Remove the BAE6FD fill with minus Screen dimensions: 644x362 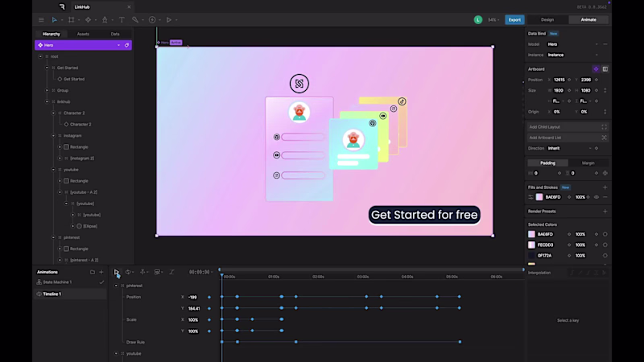[605, 197]
